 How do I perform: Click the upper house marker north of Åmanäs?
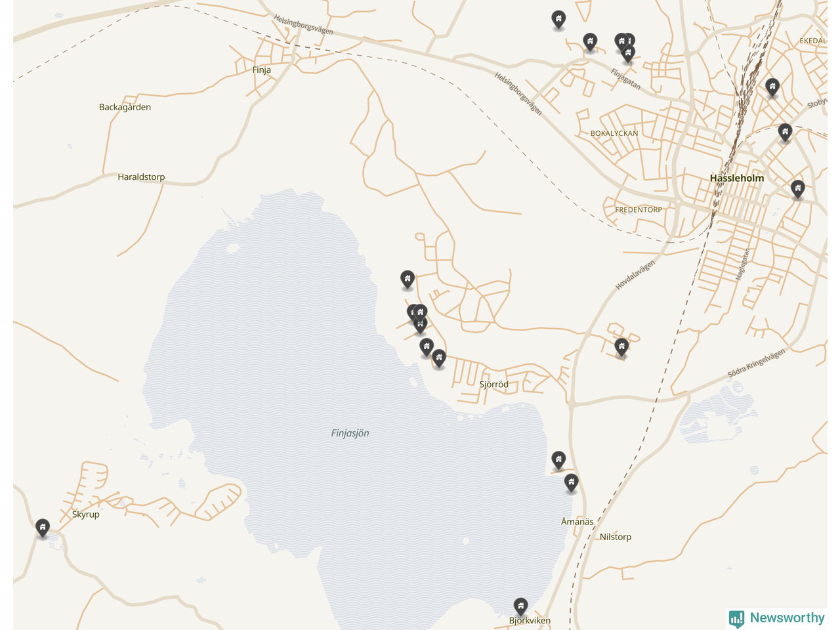click(x=558, y=459)
